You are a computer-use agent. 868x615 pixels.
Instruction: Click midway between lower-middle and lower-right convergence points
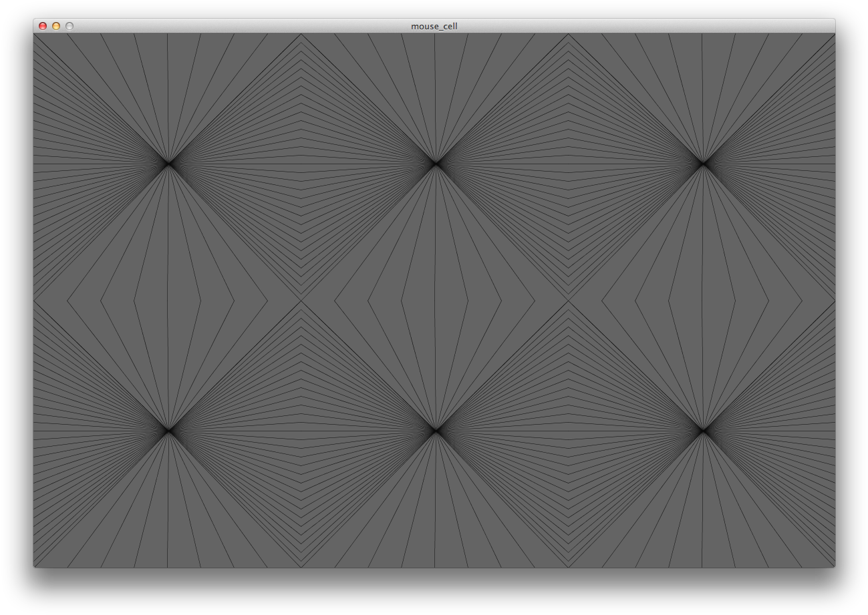coord(569,431)
